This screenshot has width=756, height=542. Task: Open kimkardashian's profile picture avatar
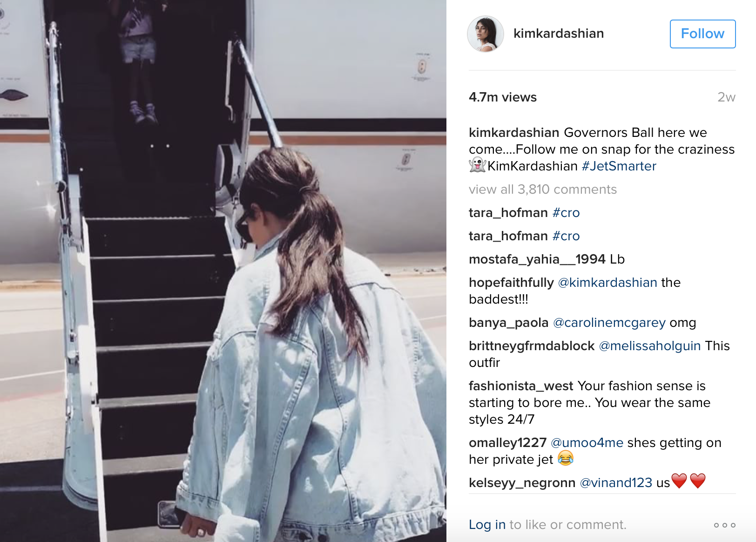486,34
